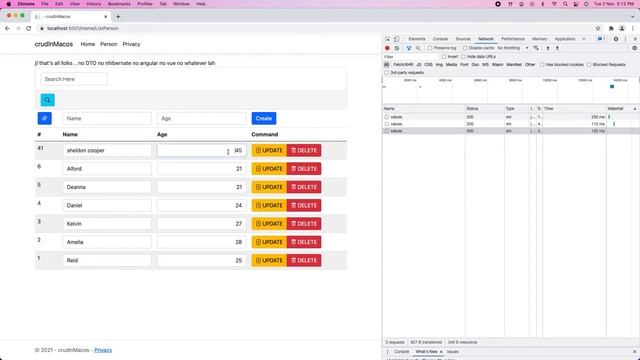Viewport: 640px width, 360px height.
Task: Switch to Application tab in DevTools
Action: coord(565,39)
